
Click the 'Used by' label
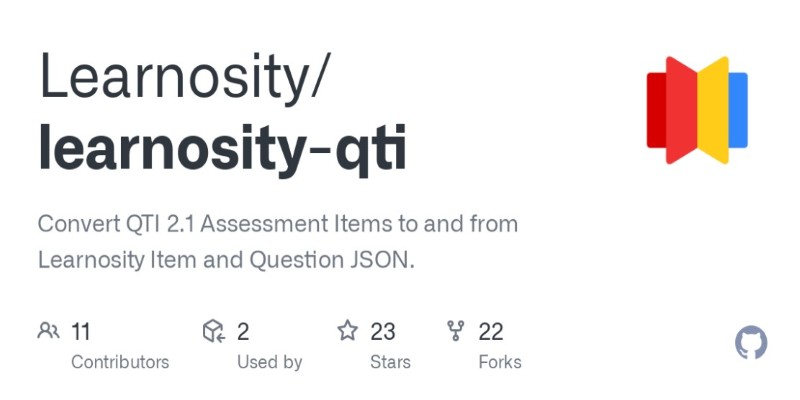[269, 362]
